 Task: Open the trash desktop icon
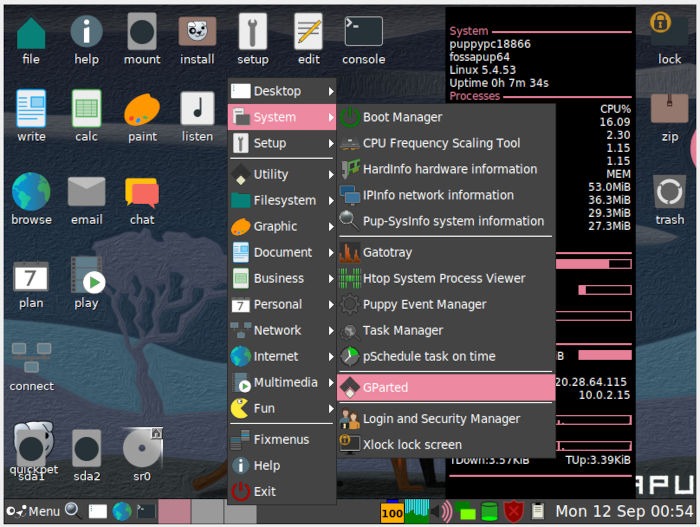pos(669,192)
